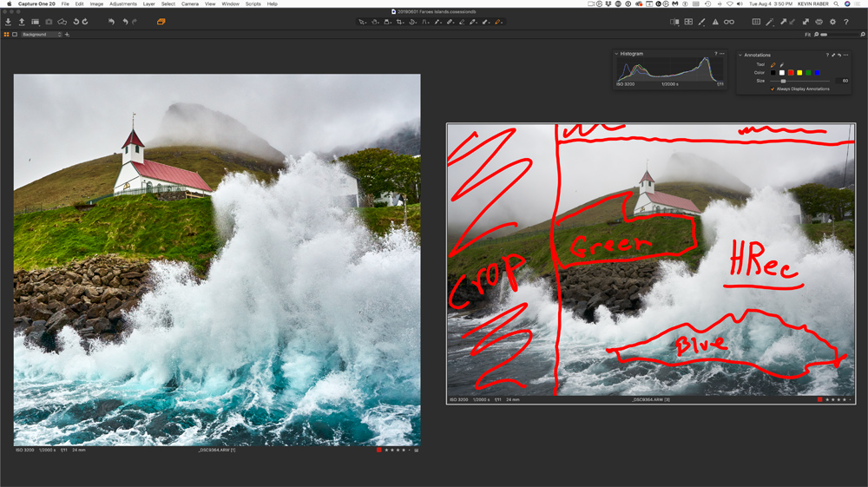Click the Import images icon
The image size is (868, 487).
[x=8, y=22]
